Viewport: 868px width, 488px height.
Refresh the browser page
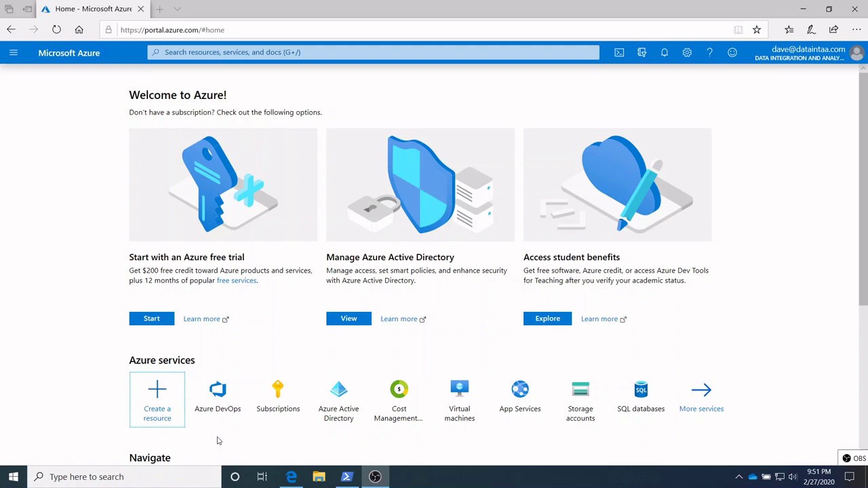(x=56, y=30)
